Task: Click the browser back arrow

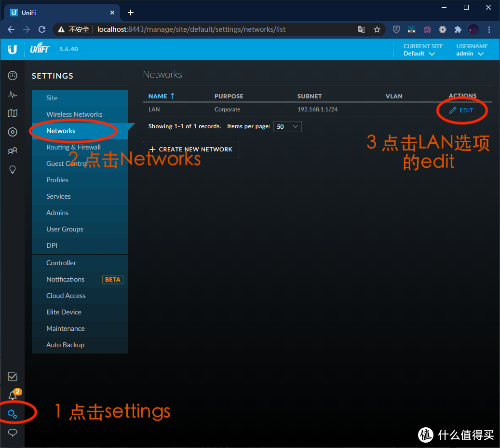Action: pos(11,29)
